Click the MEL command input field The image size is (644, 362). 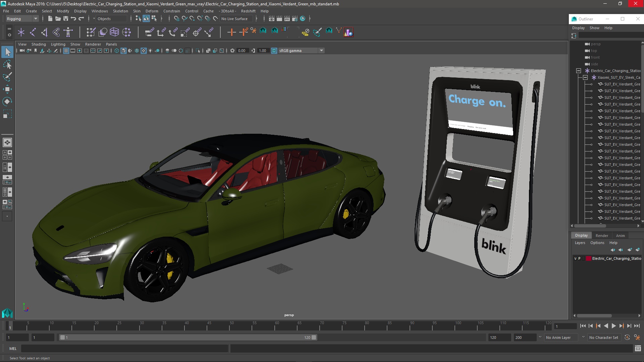[x=125, y=349]
